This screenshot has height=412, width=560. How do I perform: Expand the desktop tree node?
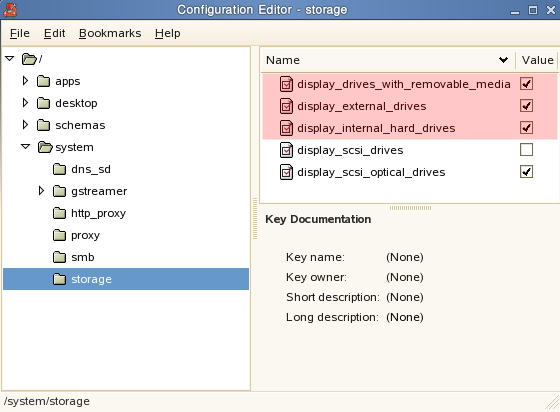point(25,103)
